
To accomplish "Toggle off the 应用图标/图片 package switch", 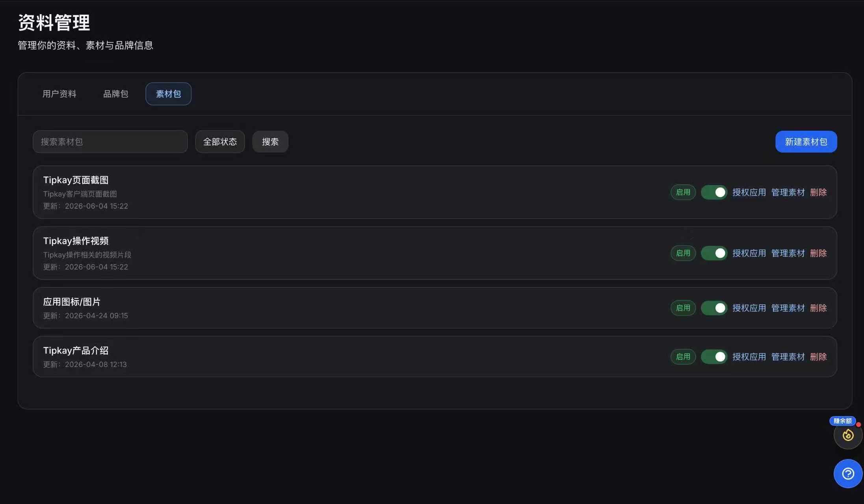I will [x=714, y=308].
